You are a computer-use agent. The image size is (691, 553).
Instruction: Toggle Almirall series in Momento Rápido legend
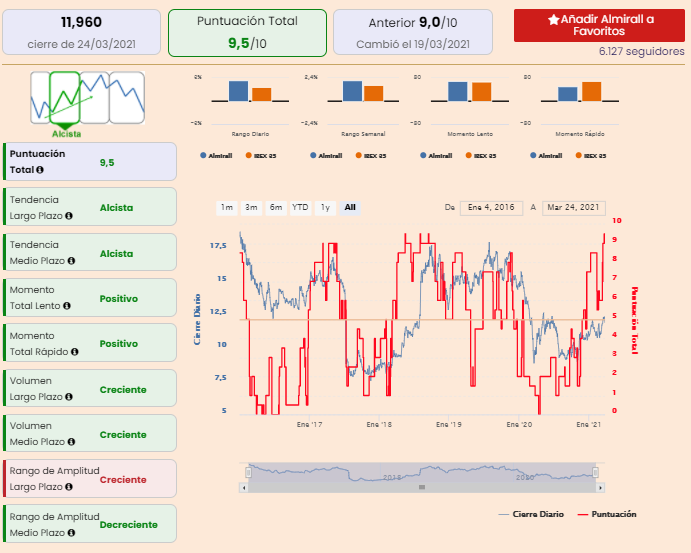coord(546,156)
